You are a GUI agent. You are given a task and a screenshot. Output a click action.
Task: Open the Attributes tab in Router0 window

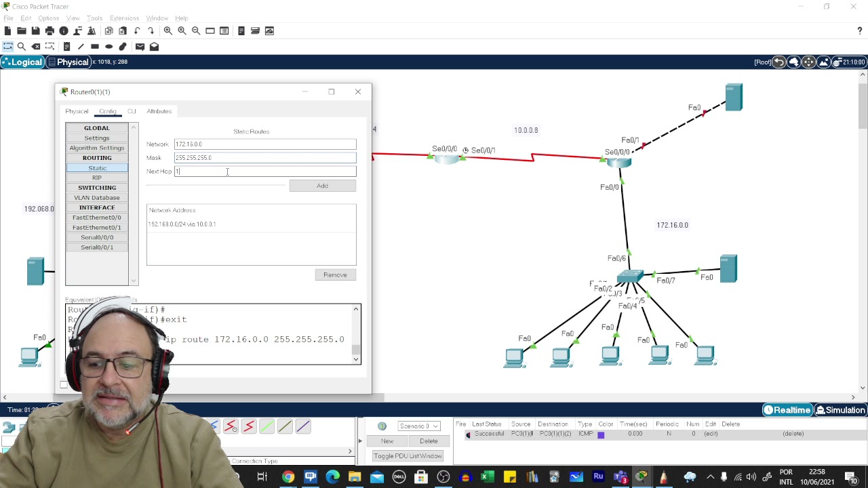point(159,111)
